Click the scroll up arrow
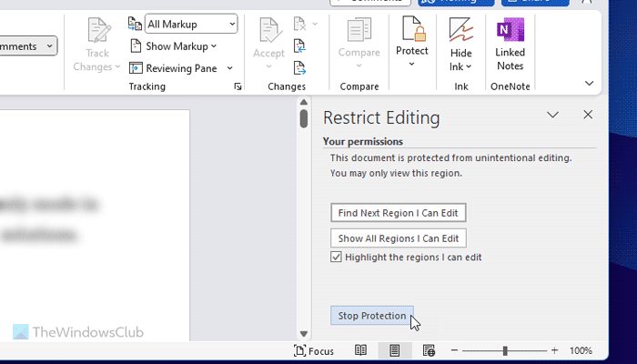 (304, 102)
